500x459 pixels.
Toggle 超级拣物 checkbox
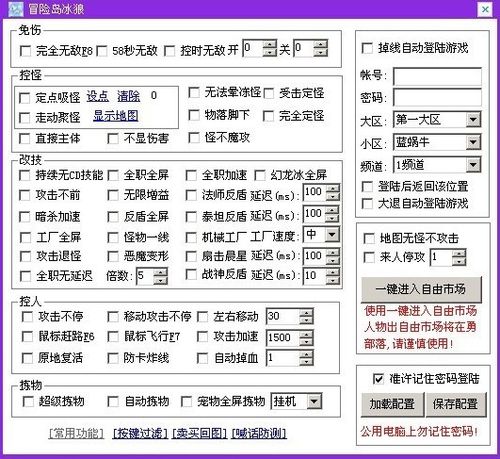point(28,401)
